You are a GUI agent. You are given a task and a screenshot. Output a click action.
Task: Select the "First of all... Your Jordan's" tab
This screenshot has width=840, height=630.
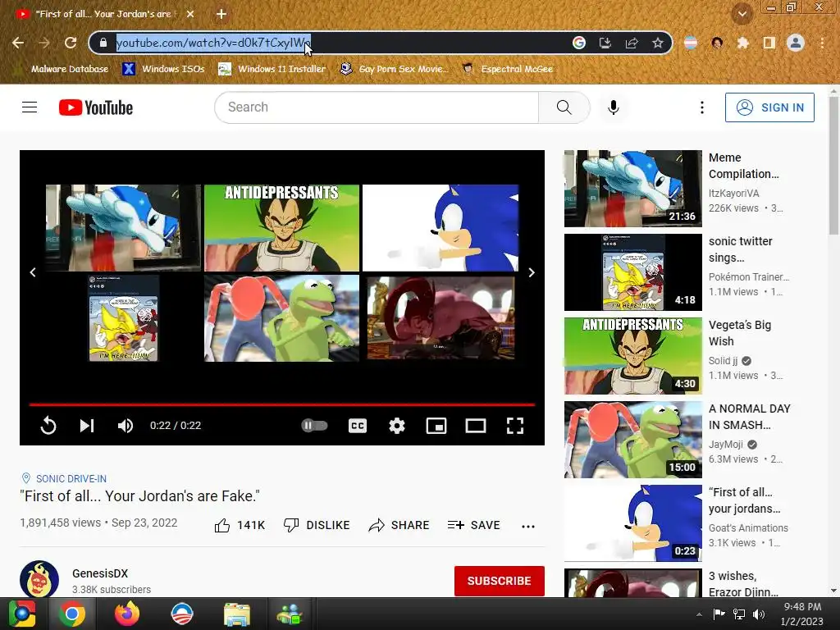(103, 14)
